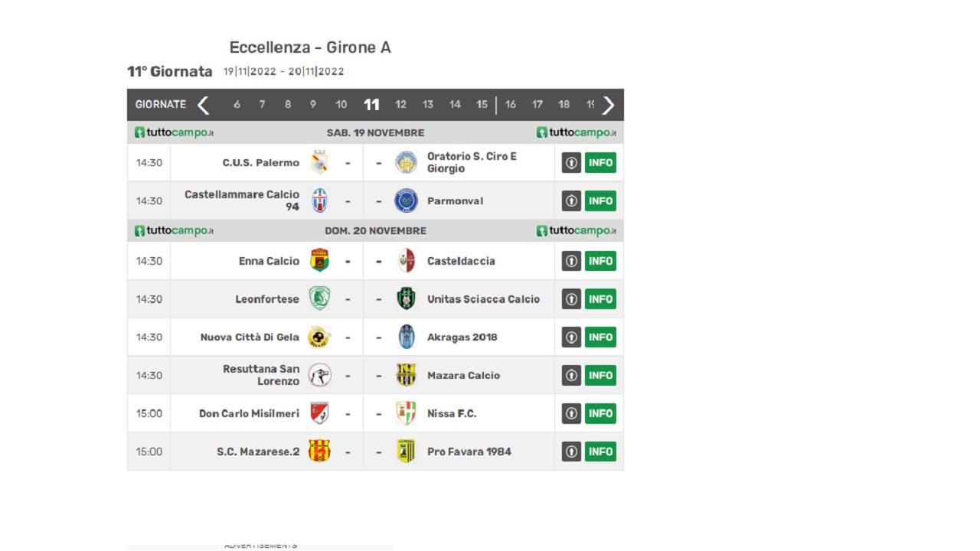Open INFO for the S.C. Mazarese.2 match

point(600,452)
